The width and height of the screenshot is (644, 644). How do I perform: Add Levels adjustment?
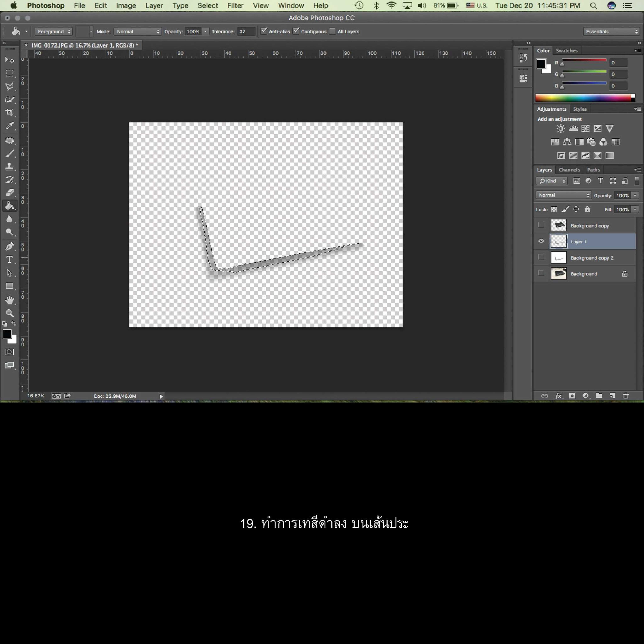point(573,129)
